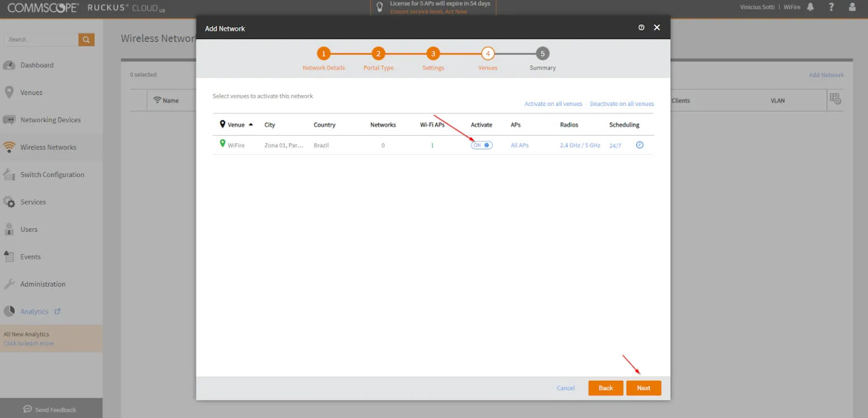This screenshot has height=418, width=868.
Task: Open the Events section
Action: coord(31,257)
